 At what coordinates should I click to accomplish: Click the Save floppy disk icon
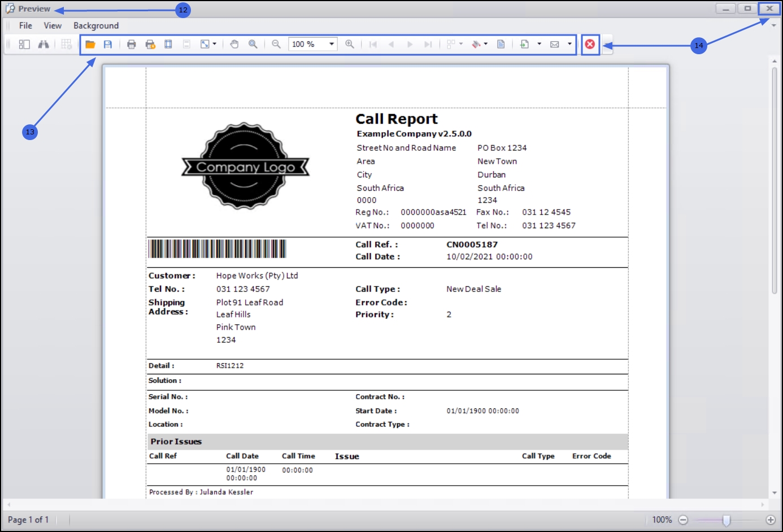point(108,44)
